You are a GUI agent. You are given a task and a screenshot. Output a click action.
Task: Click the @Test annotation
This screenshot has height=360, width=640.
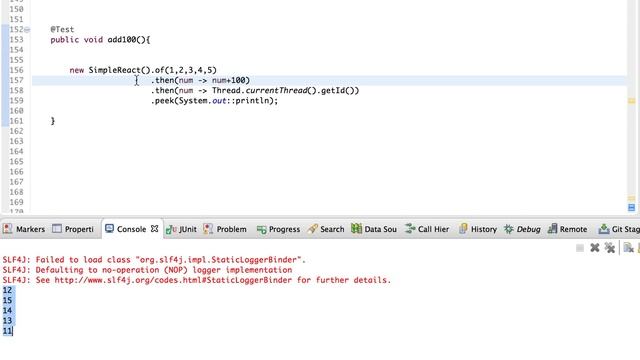62,29
